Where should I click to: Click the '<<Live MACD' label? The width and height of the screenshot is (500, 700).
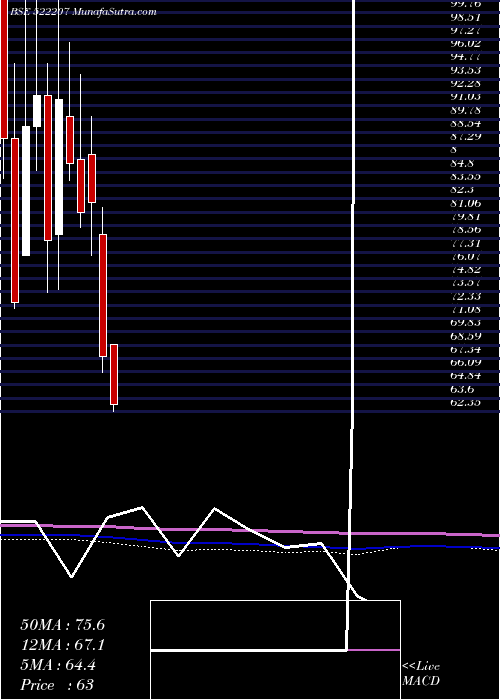421,673
